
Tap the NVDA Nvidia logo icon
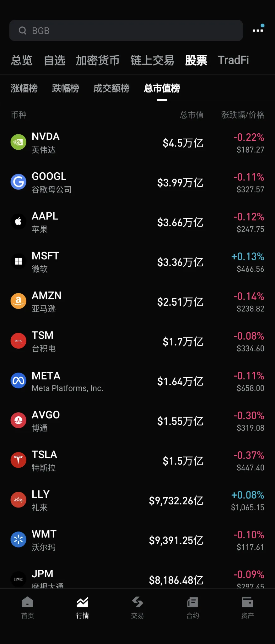pos(19,142)
